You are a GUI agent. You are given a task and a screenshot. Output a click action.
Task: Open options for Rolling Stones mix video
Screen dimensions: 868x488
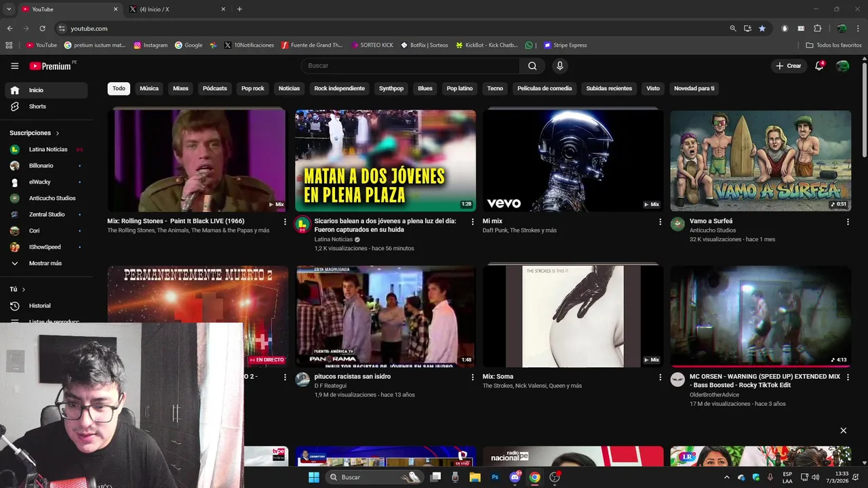pyautogui.click(x=285, y=222)
